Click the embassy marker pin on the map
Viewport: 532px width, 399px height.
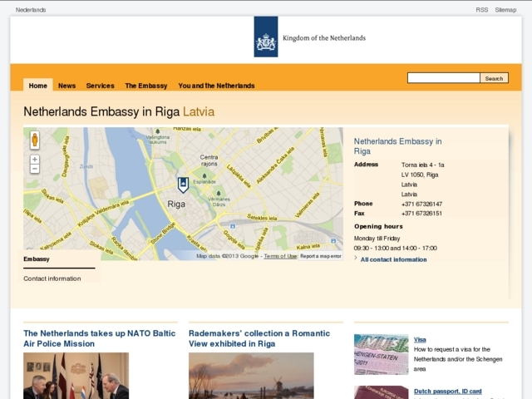183,185
